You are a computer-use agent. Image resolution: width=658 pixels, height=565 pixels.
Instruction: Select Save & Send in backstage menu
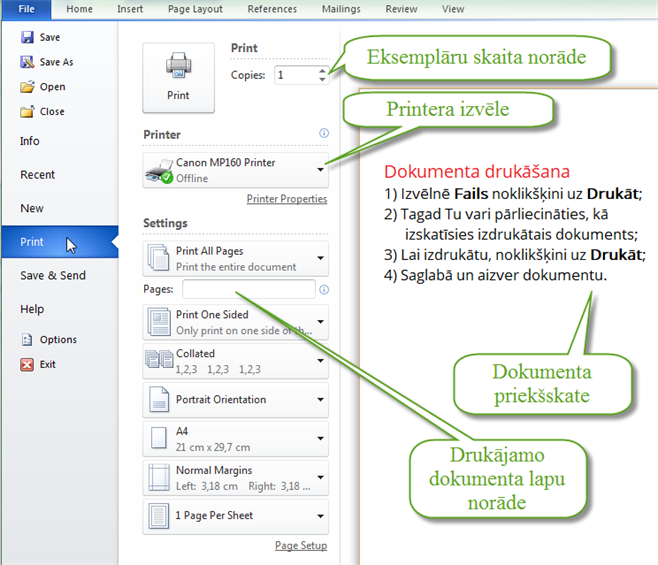pos(53,275)
